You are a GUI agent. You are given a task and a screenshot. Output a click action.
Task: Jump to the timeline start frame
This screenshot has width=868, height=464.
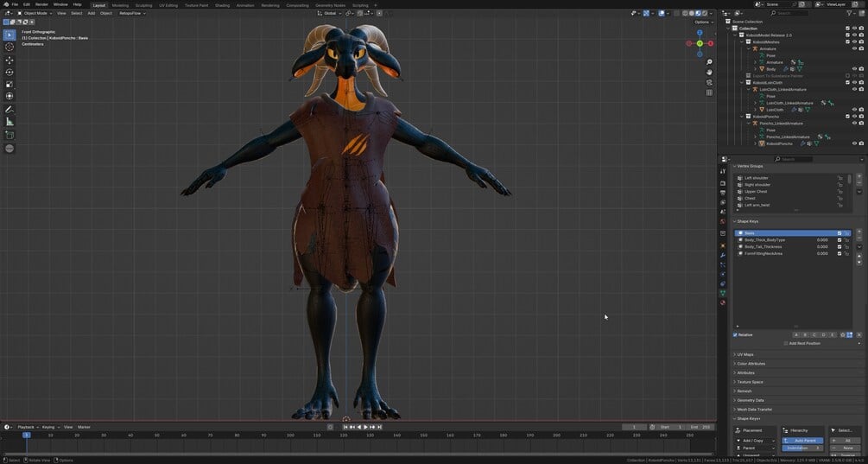[x=345, y=427]
